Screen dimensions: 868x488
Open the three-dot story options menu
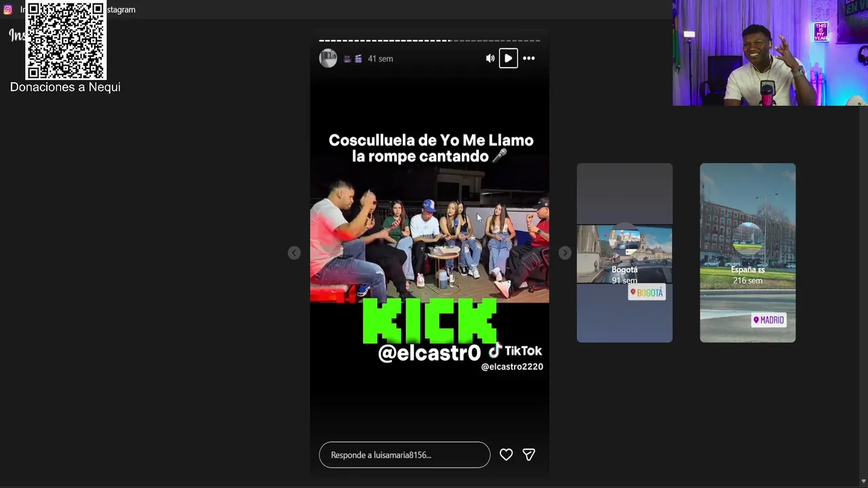click(x=529, y=58)
